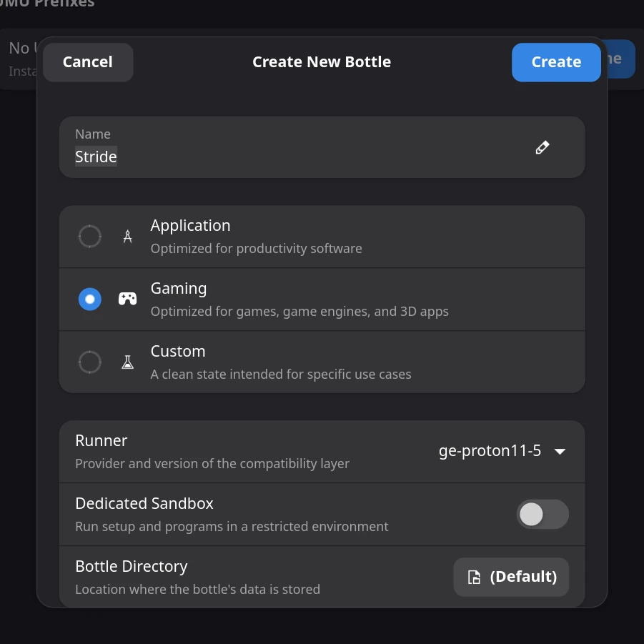
Task: Open the ge-proton11-5 runner dropdown
Action: click(502, 451)
